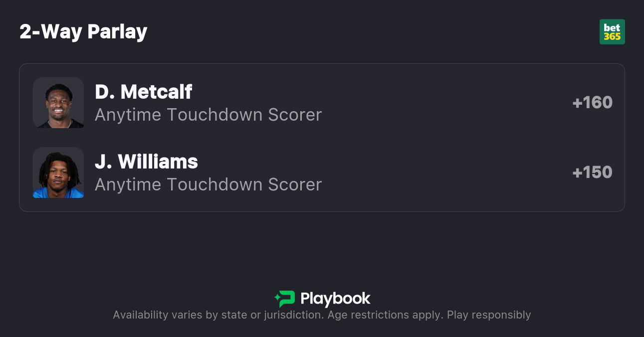
Task: Click Williams' Anytime Touchdown Scorer label
Action: 208,184
